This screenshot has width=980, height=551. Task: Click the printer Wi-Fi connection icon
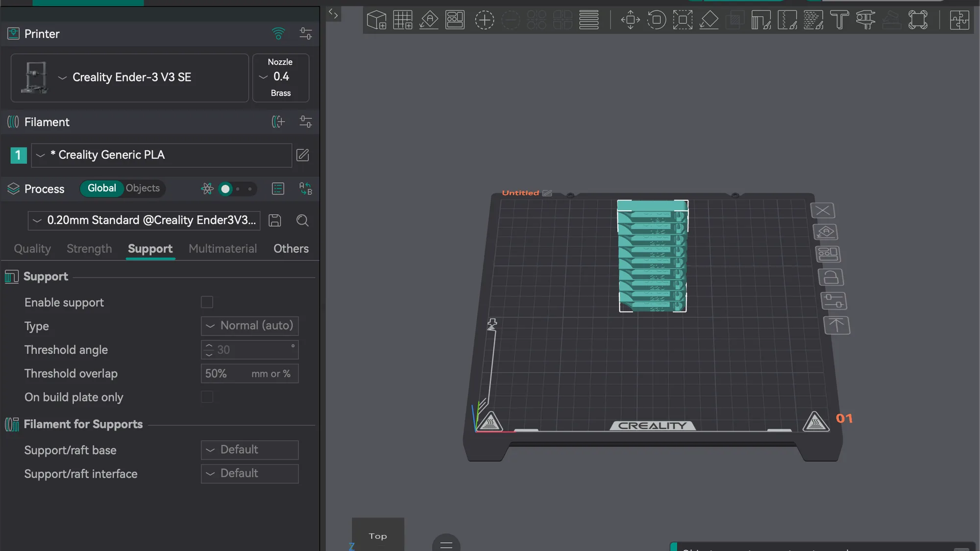click(278, 34)
